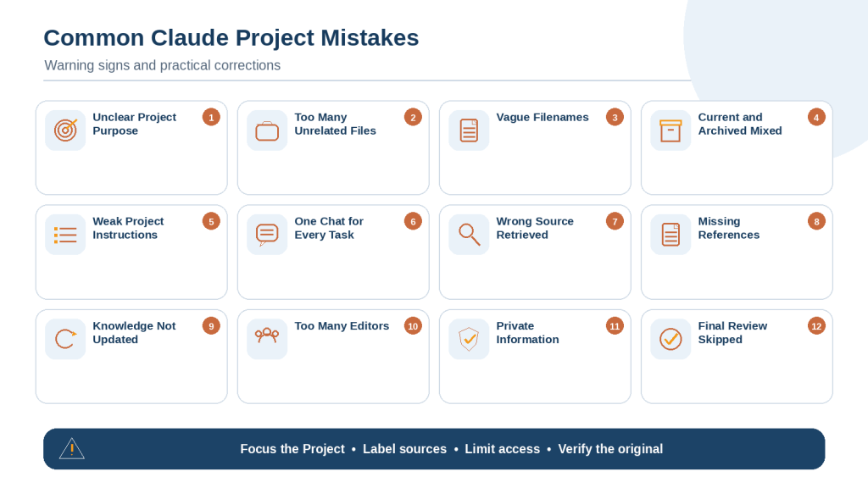This screenshot has height=488, width=868.
Task: Click the Focus the Project text in banner
Action: (x=292, y=449)
